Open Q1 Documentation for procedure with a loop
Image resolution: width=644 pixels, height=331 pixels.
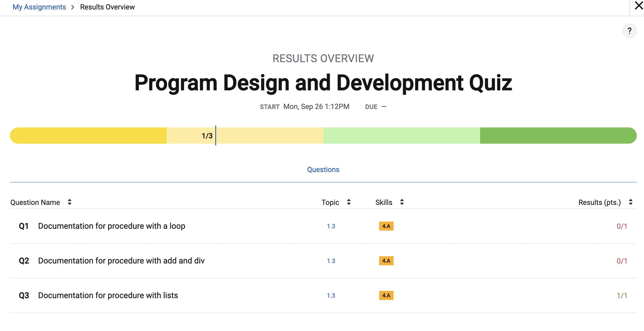pyautogui.click(x=111, y=226)
